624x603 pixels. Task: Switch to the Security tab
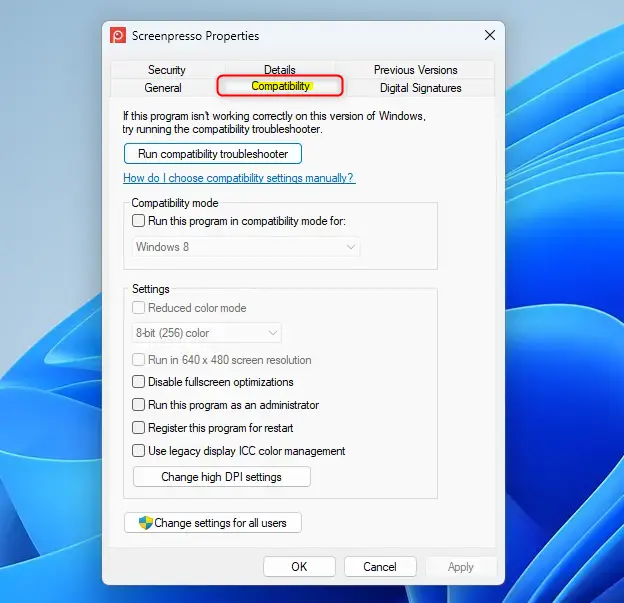tap(167, 70)
